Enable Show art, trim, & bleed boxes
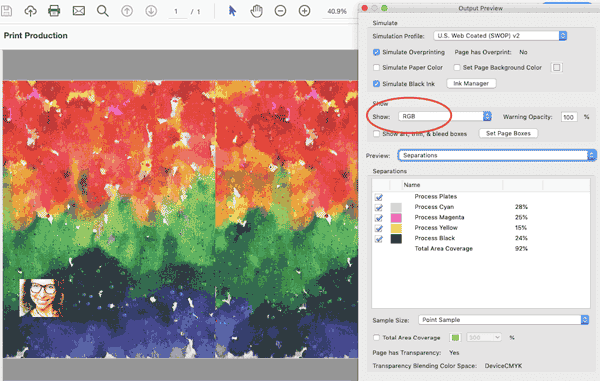600x381 pixels. coord(377,134)
